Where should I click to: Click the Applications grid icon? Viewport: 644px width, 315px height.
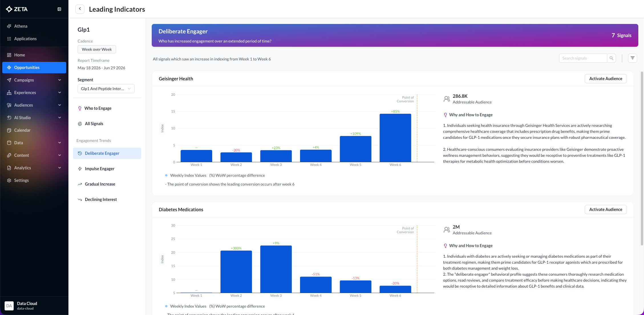[9, 39]
